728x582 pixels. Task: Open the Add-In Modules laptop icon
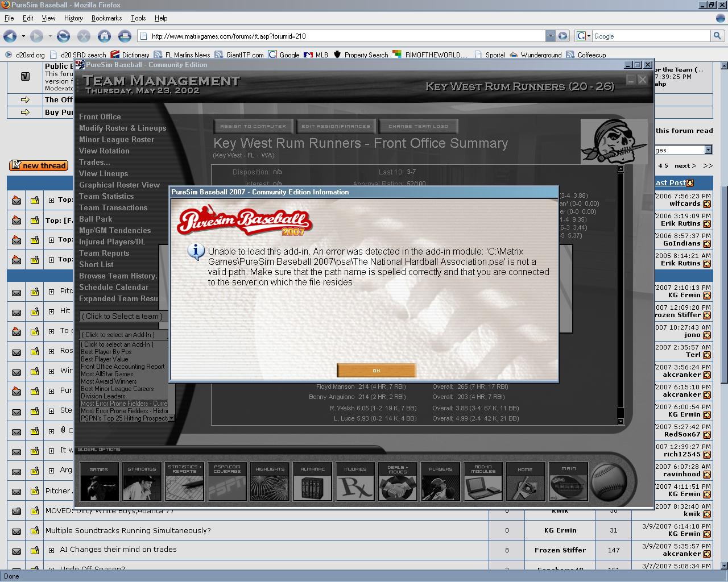click(483, 481)
